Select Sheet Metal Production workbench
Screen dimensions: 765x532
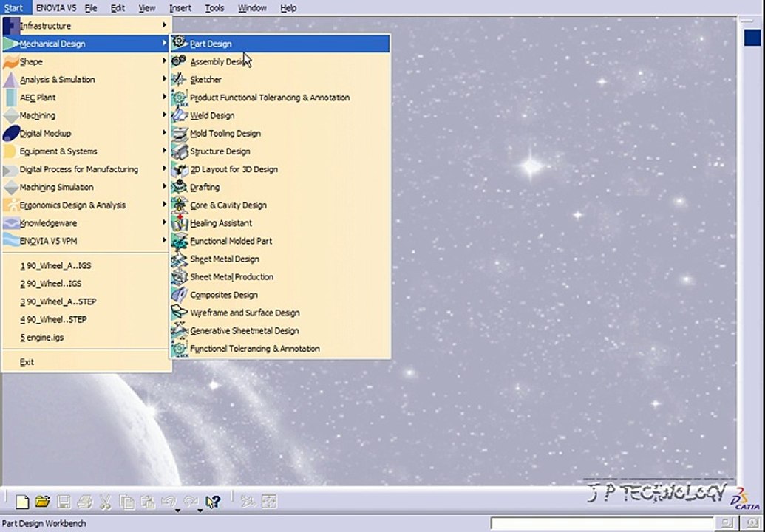(280, 277)
